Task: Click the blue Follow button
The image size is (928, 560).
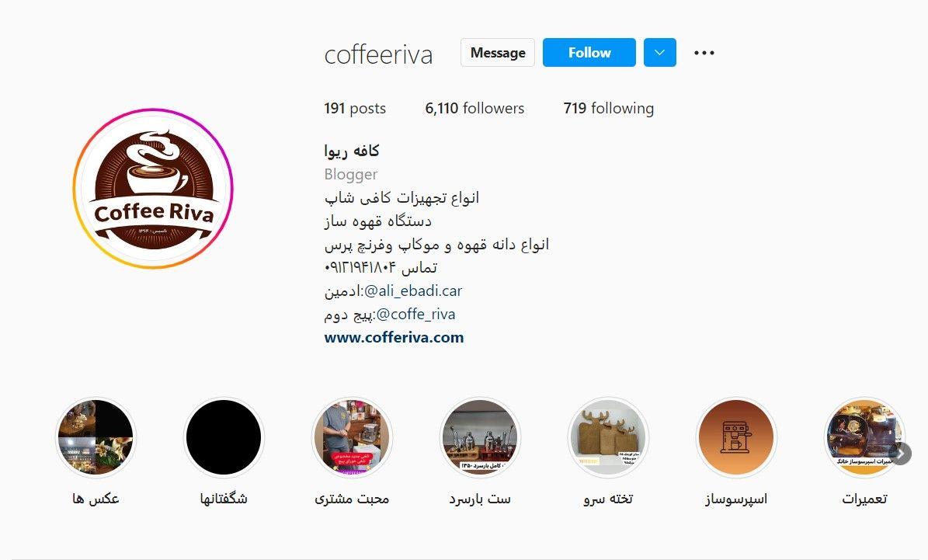Action: [x=589, y=53]
